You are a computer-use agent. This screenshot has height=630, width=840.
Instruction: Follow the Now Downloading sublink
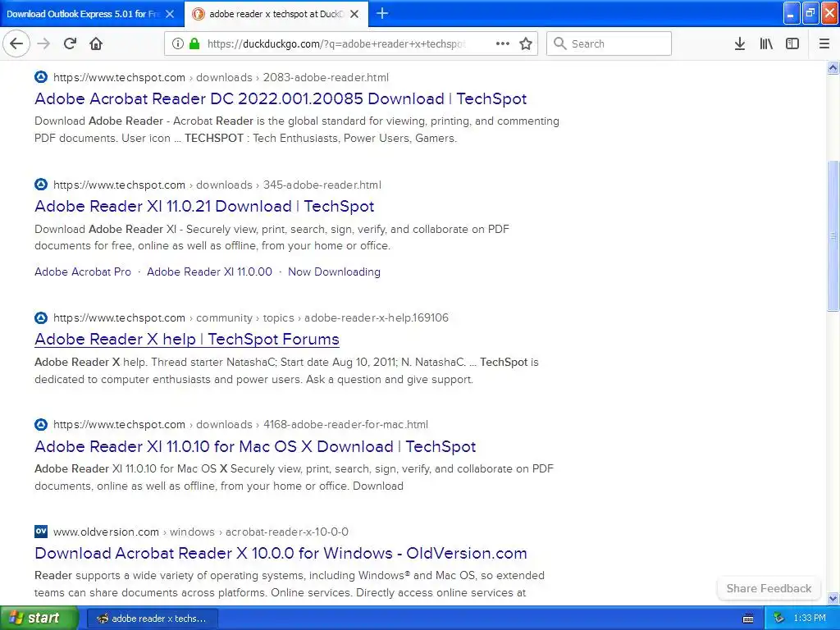335,272
